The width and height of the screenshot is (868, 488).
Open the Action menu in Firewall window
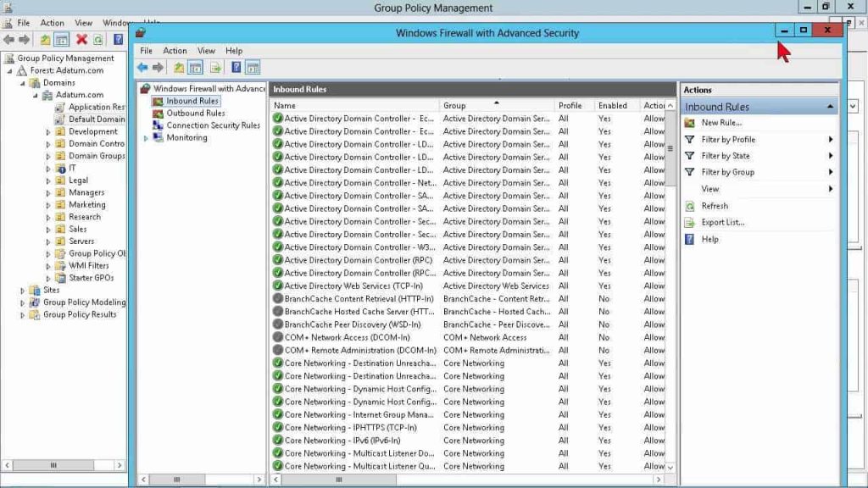tap(175, 50)
